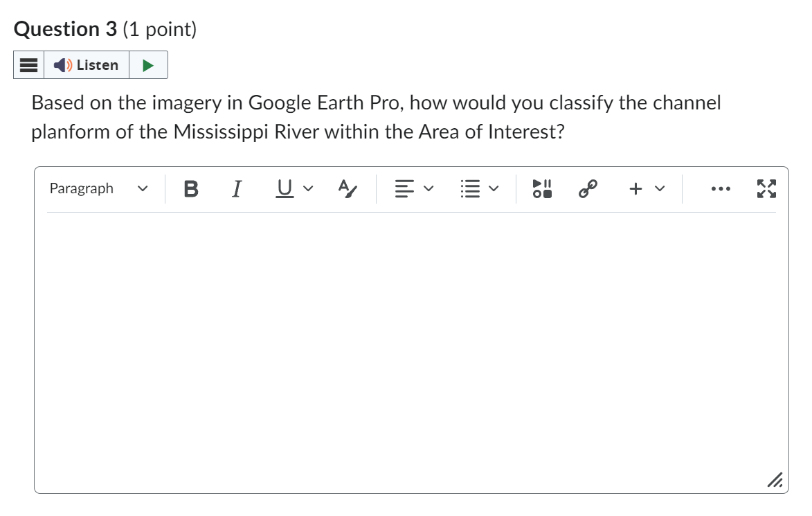The image size is (812, 516).
Task: Toggle bold formatting
Action: [191, 188]
